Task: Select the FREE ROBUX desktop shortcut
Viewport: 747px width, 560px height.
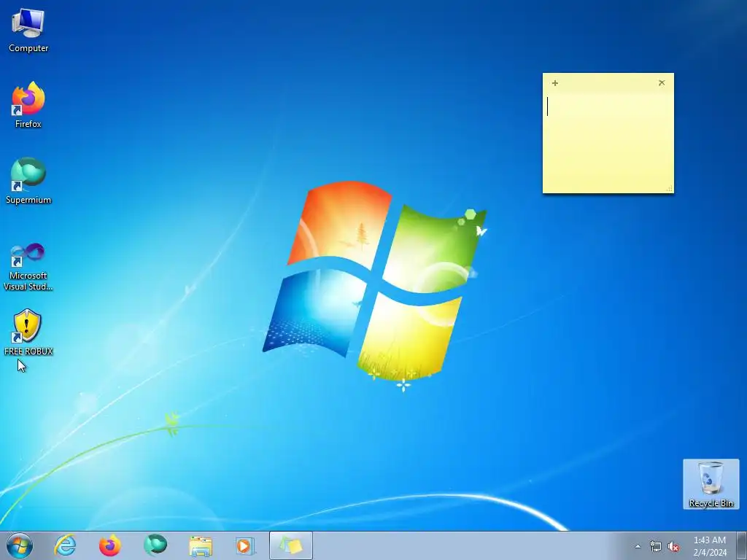Action: coord(28,332)
